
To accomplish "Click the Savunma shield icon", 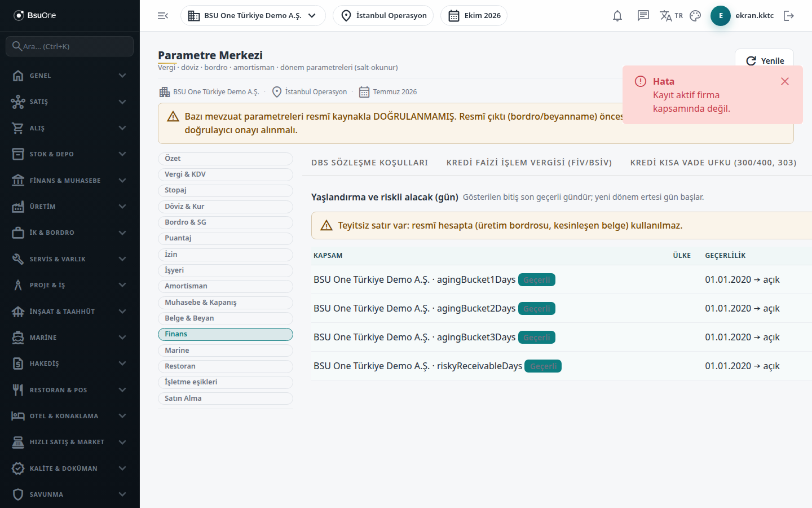I will 18,494.
